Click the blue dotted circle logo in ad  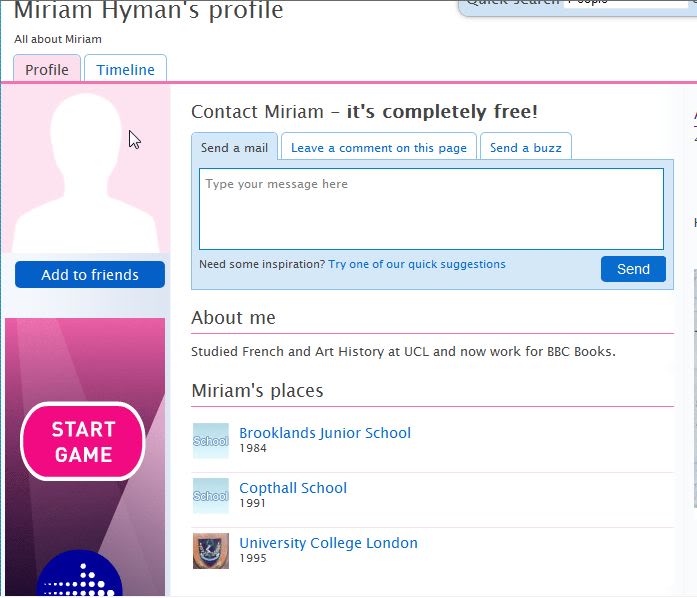[79, 574]
